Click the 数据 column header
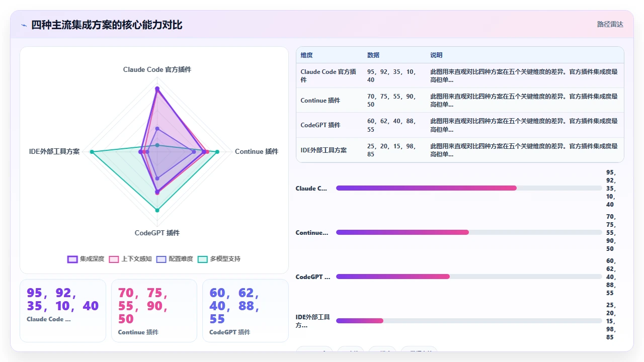Screen dimensions: 644x362 (x=373, y=55)
